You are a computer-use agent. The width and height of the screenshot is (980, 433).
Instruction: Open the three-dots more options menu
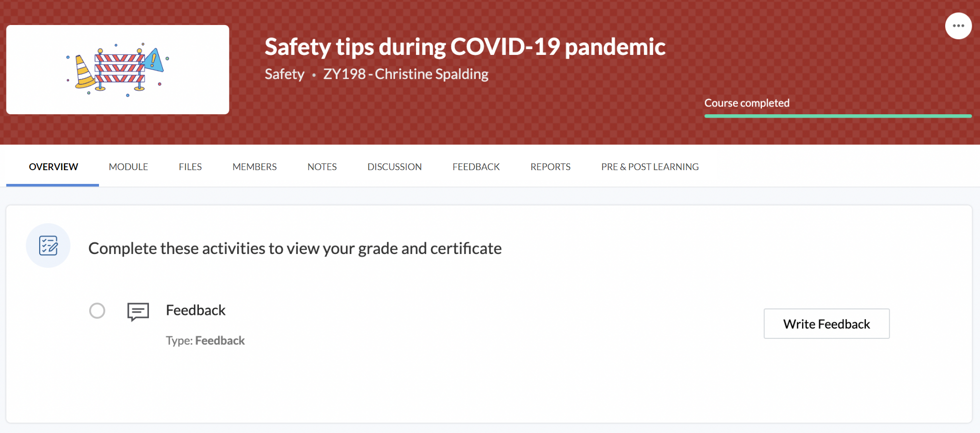958,26
